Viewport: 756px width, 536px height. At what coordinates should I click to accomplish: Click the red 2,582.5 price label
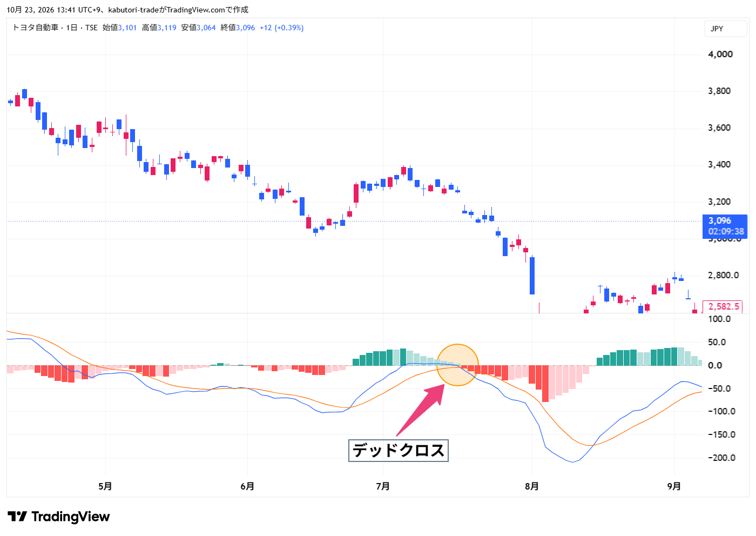[723, 306]
